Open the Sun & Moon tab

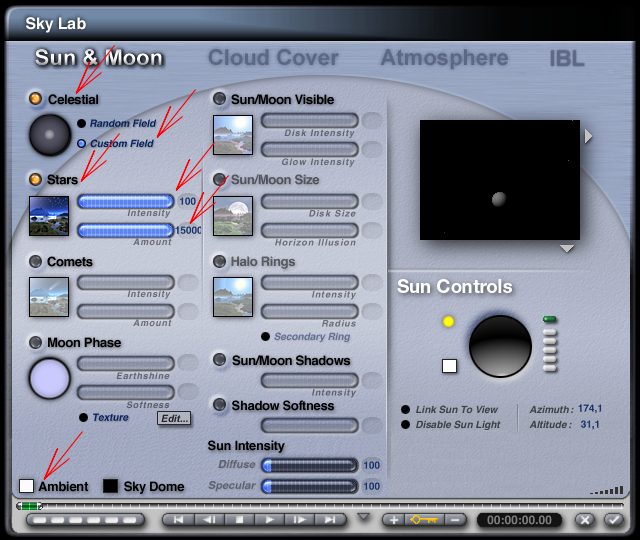click(x=99, y=58)
